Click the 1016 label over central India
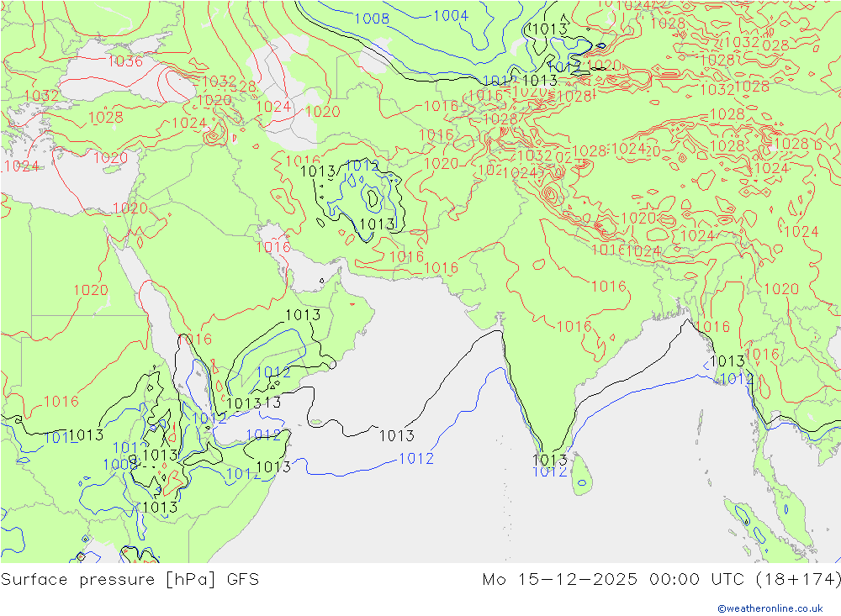The width and height of the screenshot is (841, 616). tap(608, 287)
